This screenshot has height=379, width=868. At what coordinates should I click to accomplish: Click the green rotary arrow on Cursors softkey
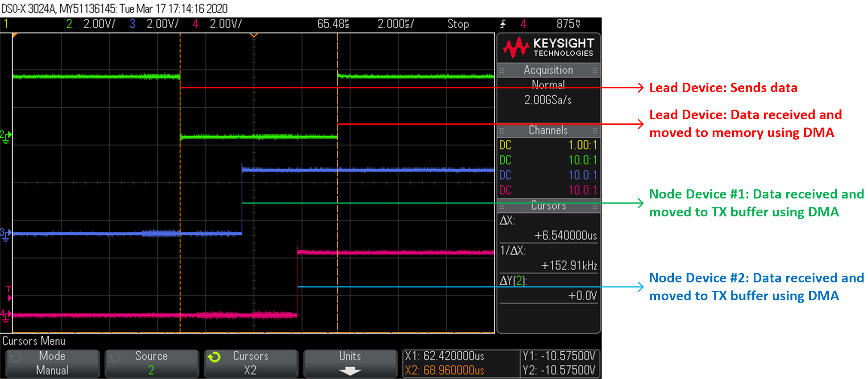click(x=214, y=357)
